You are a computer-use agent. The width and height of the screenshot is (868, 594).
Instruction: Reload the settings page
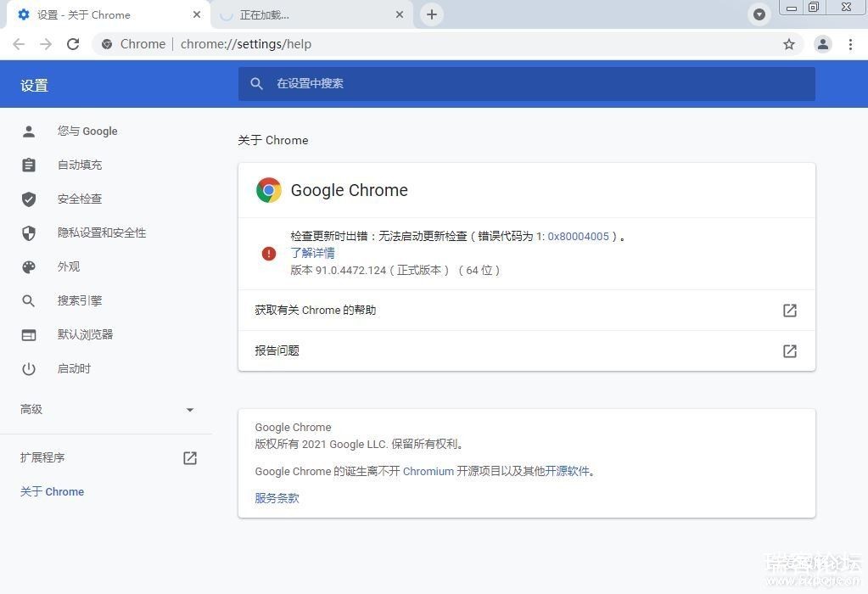[73, 44]
